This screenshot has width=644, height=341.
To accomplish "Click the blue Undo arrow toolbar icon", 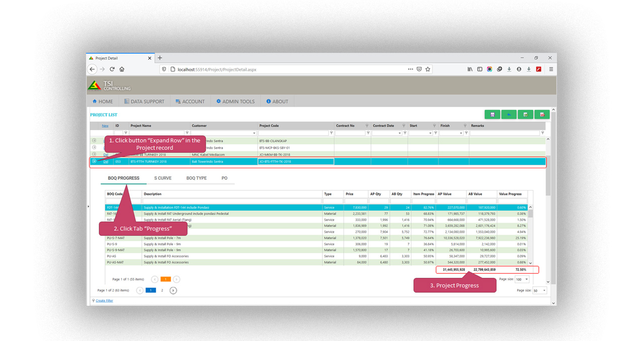I will pyautogui.click(x=509, y=114).
